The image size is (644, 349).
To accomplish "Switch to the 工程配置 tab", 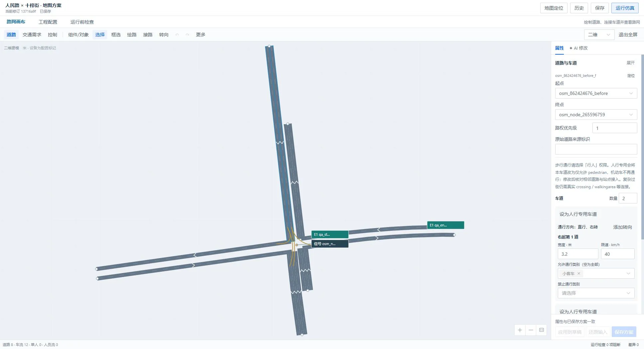I will [48, 22].
